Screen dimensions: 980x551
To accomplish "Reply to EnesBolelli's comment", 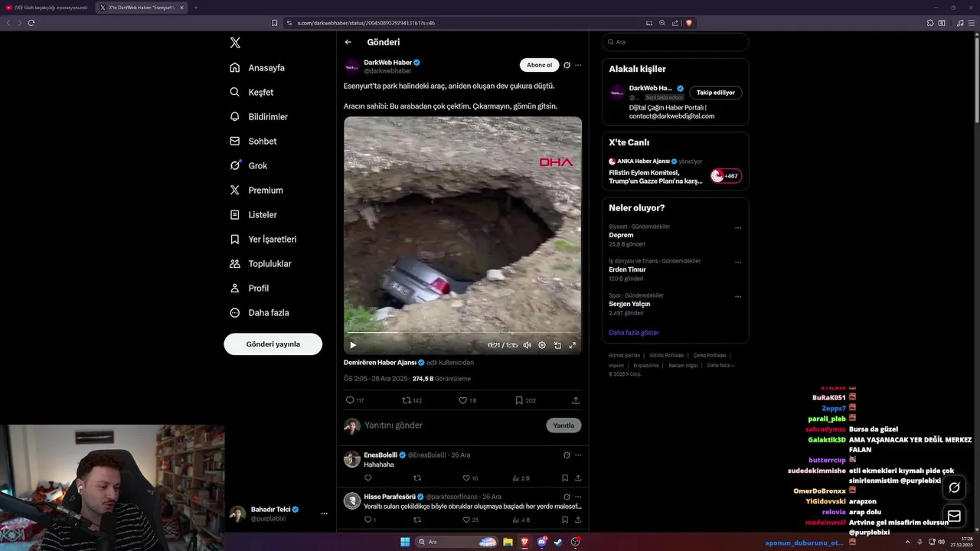I will tap(367, 478).
